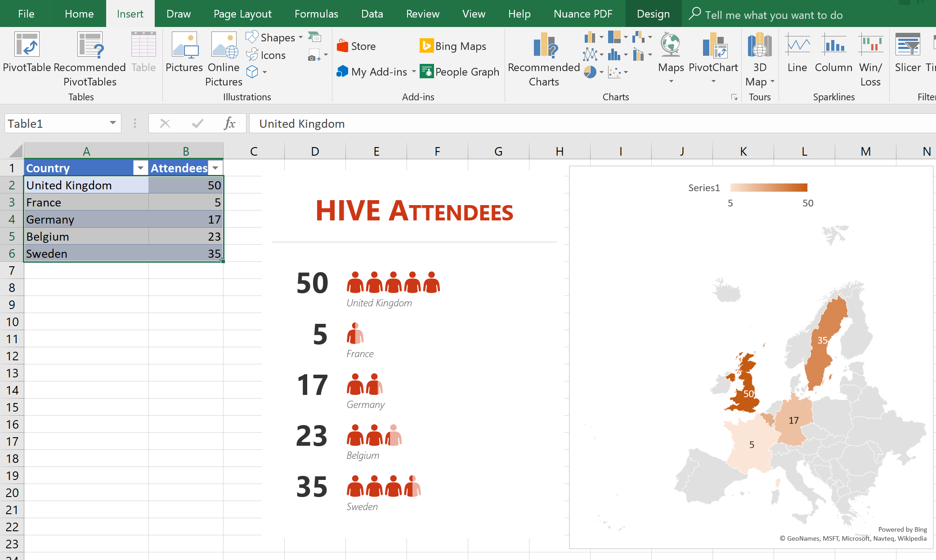
Task: Open the Attendees column filter dropdown
Action: 215,168
